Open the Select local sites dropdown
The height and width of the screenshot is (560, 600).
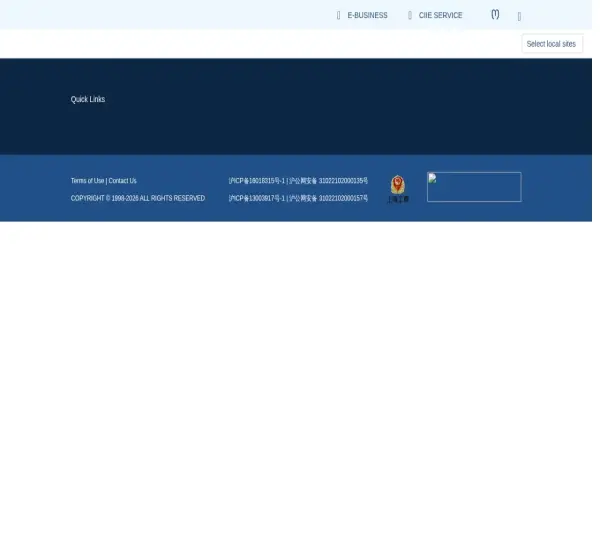pos(552,44)
